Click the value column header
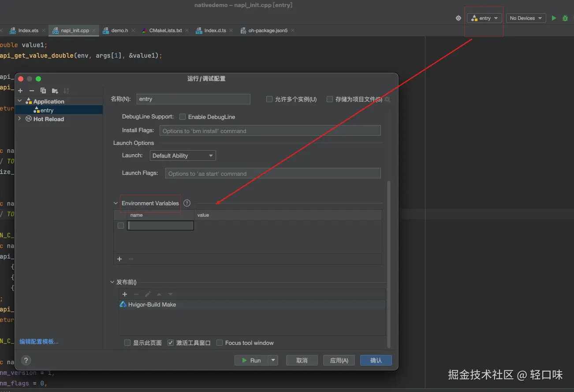 click(x=288, y=215)
